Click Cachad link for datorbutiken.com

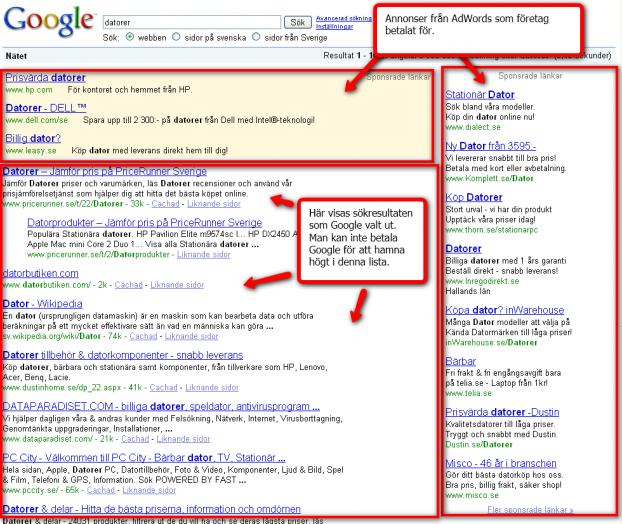tap(129, 285)
